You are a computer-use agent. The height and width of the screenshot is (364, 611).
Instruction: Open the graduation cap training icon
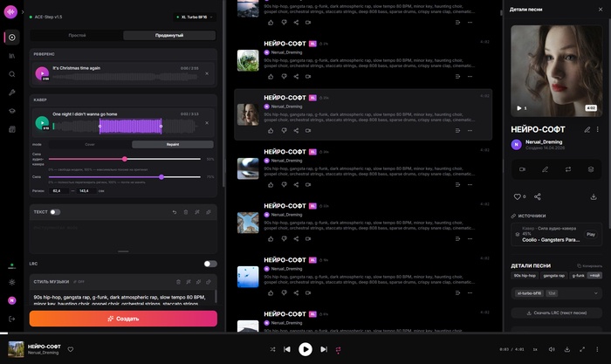coord(12,111)
